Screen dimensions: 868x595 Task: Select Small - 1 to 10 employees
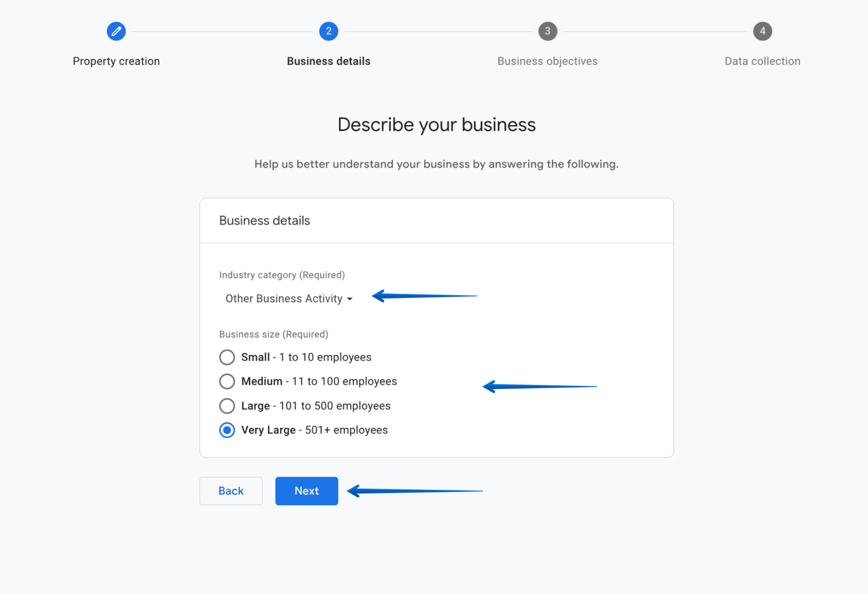[x=226, y=357]
